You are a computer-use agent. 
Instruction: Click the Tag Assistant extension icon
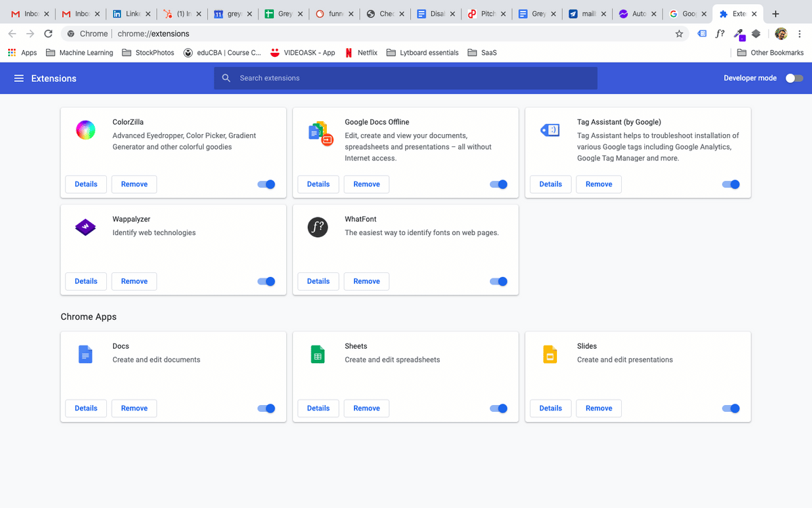click(549, 130)
